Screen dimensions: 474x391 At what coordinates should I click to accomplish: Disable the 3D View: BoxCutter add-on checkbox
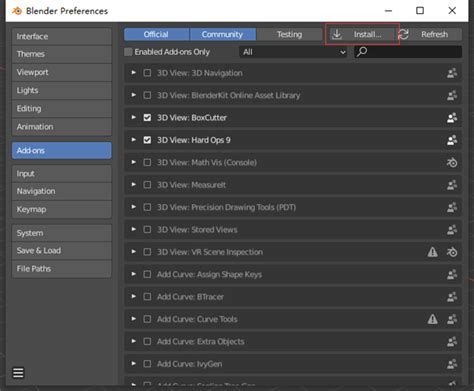click(147, 118)
